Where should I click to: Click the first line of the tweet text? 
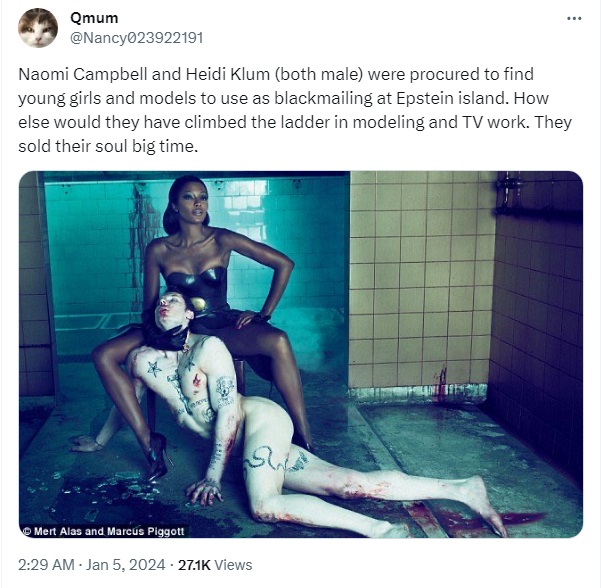pyautogui.click(x=276, y=74)
